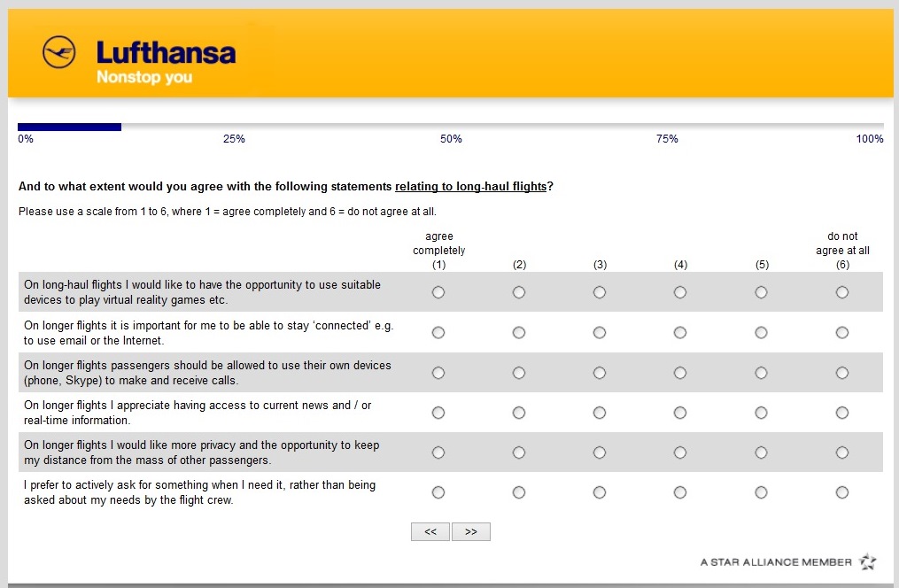
Task: Choose agree completely (1) for more privacy
Action: (438, 453)
